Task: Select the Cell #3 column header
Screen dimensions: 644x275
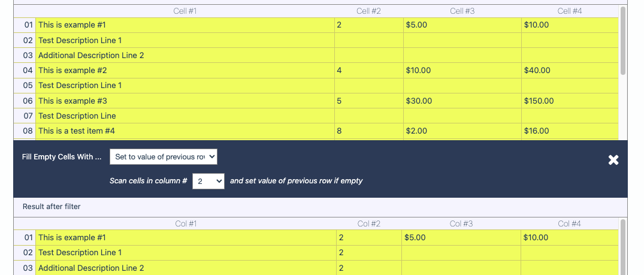Action: (x=462, y=11)
